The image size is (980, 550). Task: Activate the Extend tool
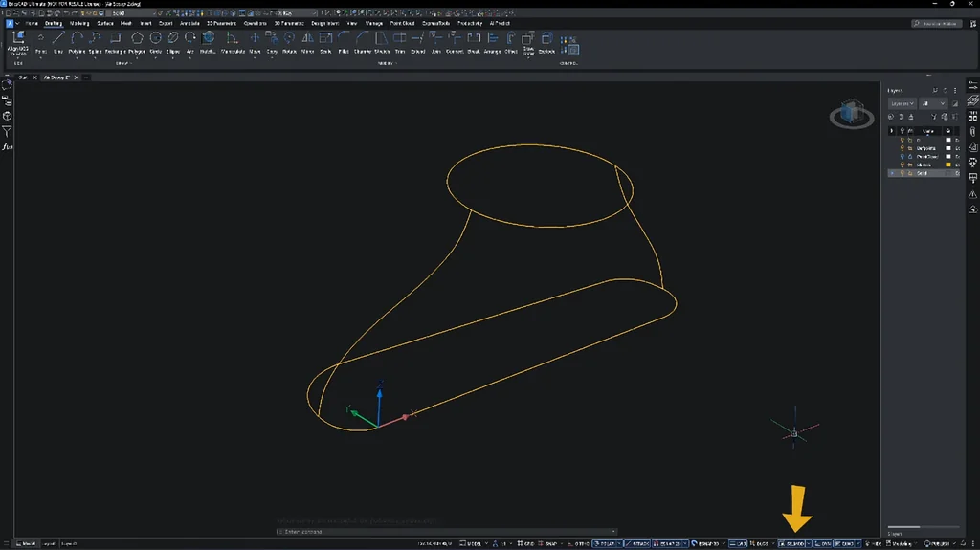point(417,42)
